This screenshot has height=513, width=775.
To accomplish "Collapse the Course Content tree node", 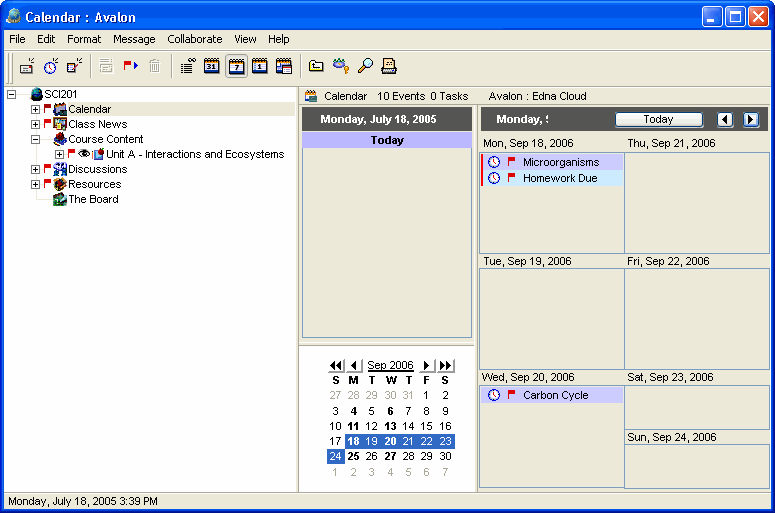I will [36, 139].
